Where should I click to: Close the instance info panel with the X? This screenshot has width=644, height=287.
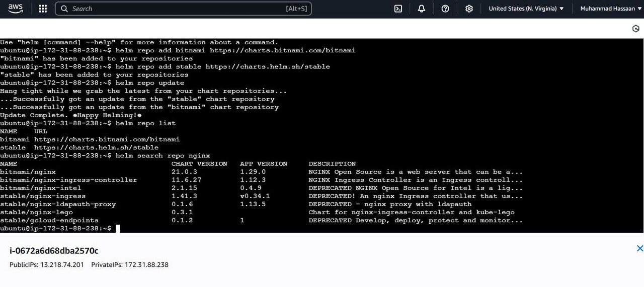(x=639, y=248)
